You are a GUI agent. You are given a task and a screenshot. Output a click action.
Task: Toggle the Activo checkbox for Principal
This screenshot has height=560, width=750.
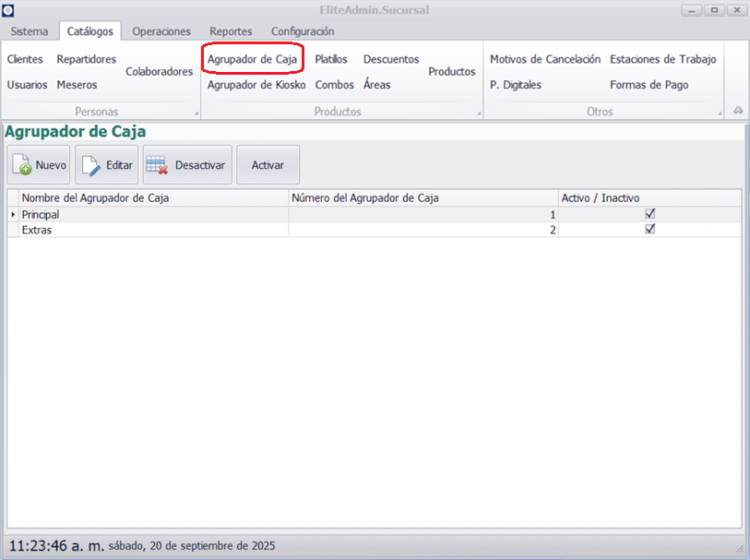pos(650,214)
